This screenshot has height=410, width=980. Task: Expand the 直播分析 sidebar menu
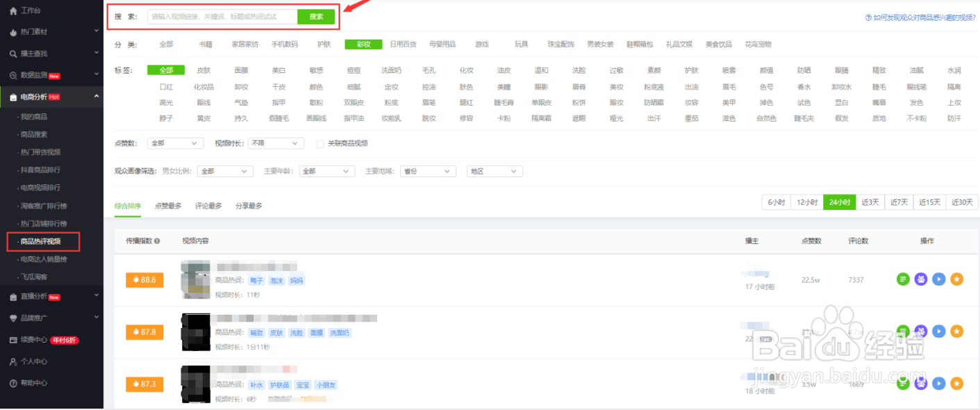tap(51, 297)
